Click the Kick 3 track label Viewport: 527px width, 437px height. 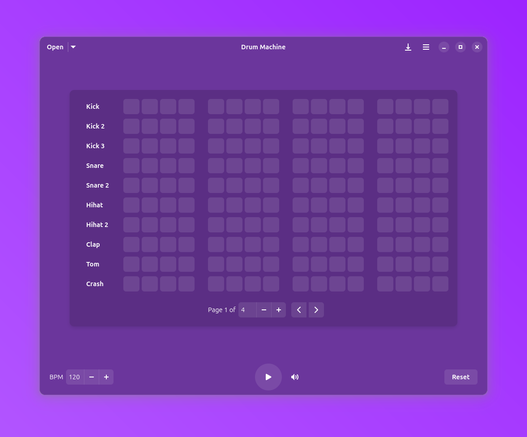coord(95,146)
